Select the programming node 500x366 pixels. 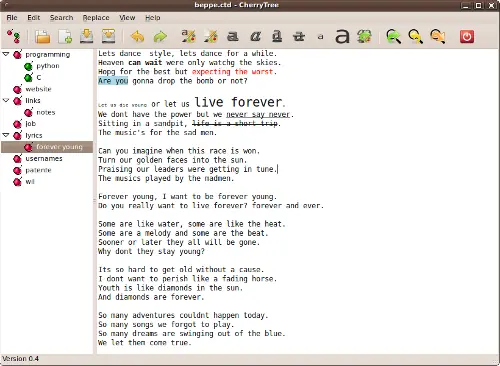[x=48, y=54]
